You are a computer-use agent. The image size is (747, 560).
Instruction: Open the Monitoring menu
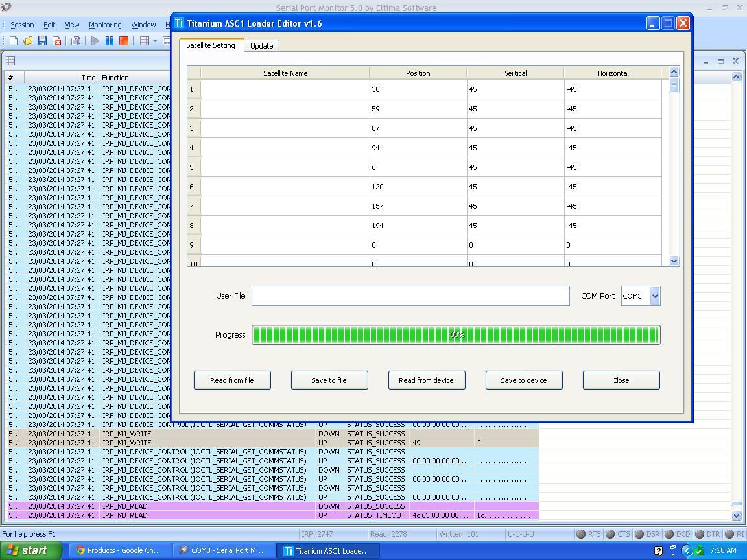coord(105,25)
